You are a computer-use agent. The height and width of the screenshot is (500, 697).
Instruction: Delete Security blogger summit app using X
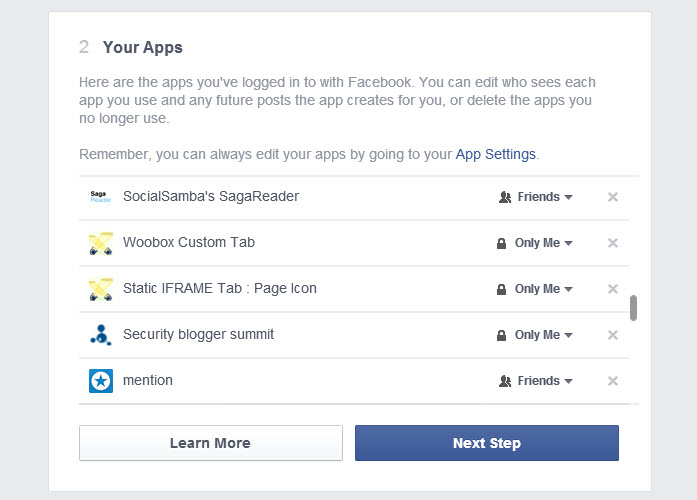coord(613,335)
